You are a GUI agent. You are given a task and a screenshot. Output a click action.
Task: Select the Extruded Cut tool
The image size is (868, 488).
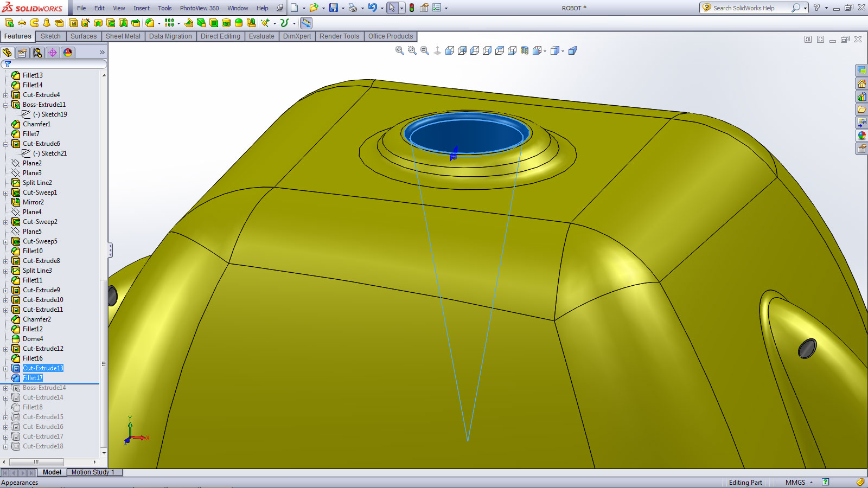point(73,23)
